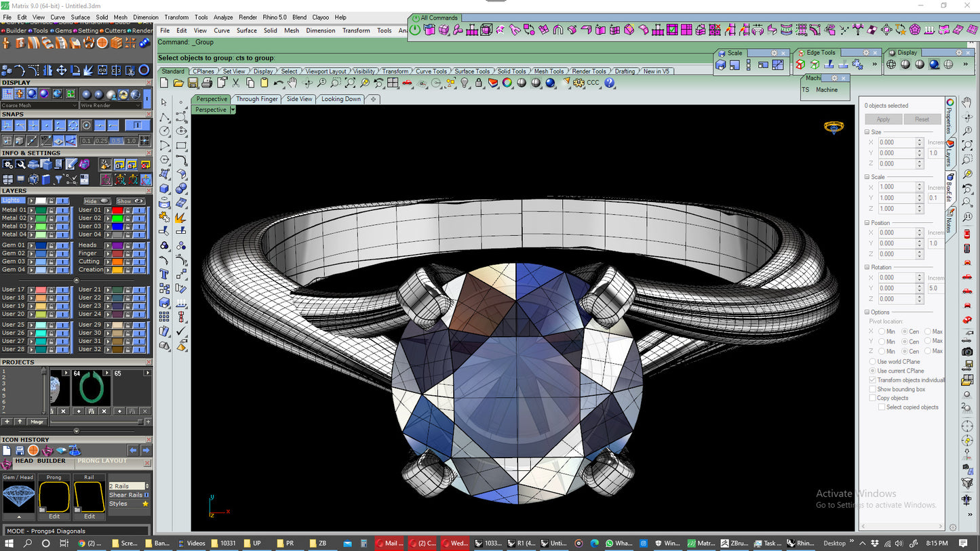Collapse the Rotation section in BoxEdit
This screenshot has width=980, height=551.
tap(867, 267)
